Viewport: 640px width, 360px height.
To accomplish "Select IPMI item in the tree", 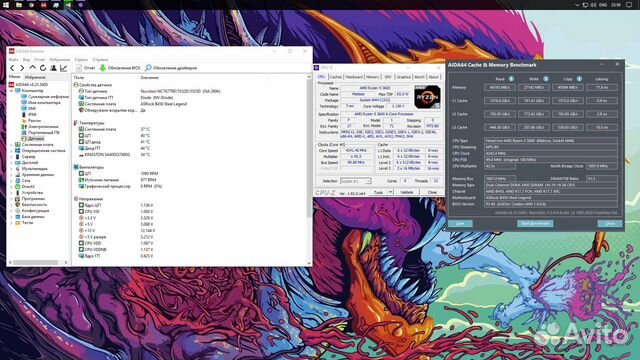I will pyautogui.click(x=29, y=115).
